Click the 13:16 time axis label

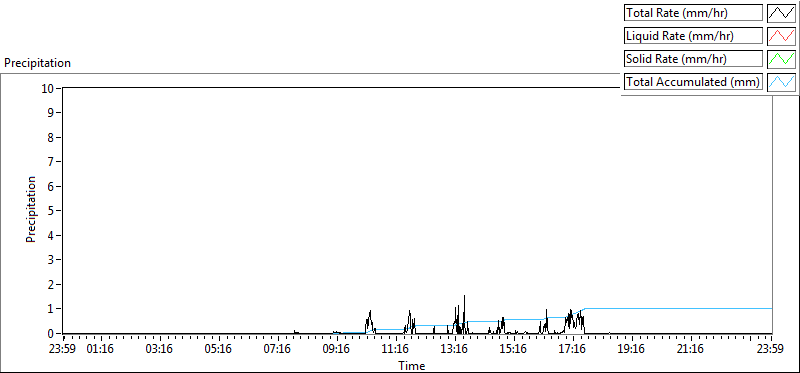(454, 350)
